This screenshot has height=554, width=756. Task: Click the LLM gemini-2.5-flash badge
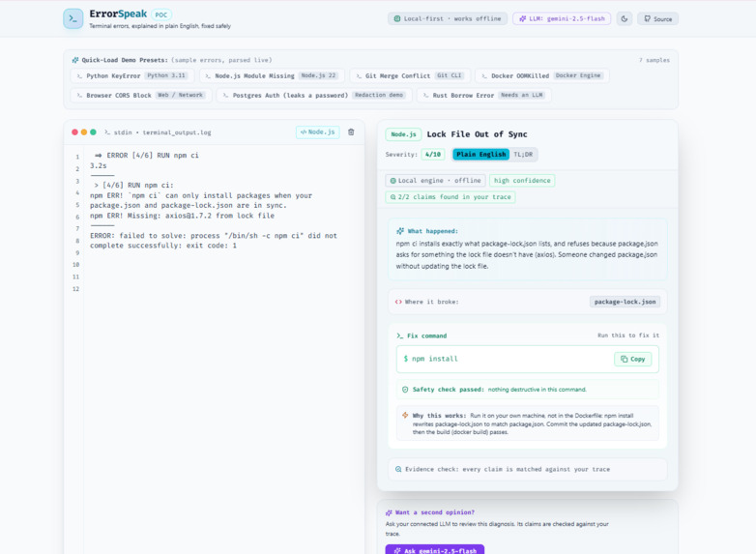pos(562,18)
